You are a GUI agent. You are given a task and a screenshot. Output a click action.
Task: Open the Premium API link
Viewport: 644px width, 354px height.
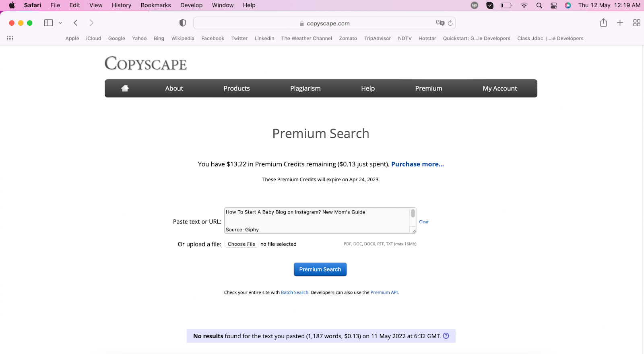(384, 292)
